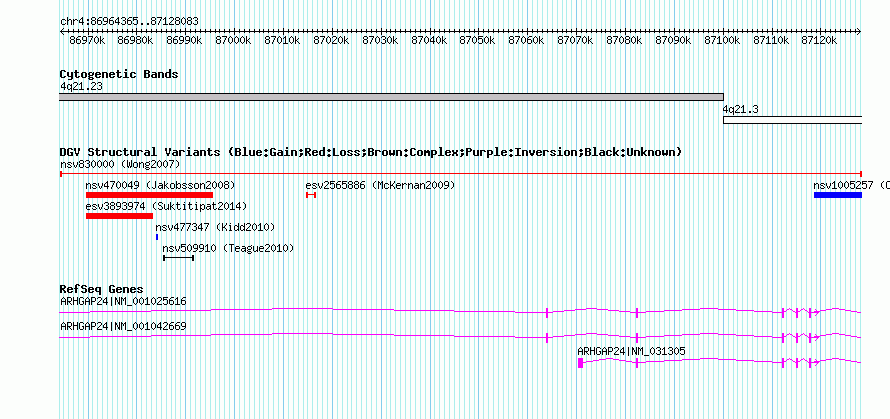The height and width of the screenshot is (419, 890).
Task: Click the gray 4q21.23 band bar
Action: click(392, 97)
